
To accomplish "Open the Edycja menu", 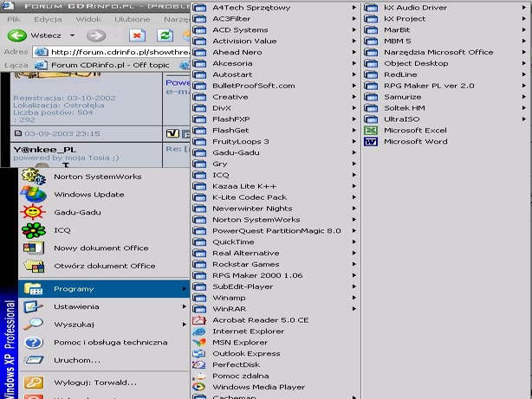I will [x=48, y=19].
